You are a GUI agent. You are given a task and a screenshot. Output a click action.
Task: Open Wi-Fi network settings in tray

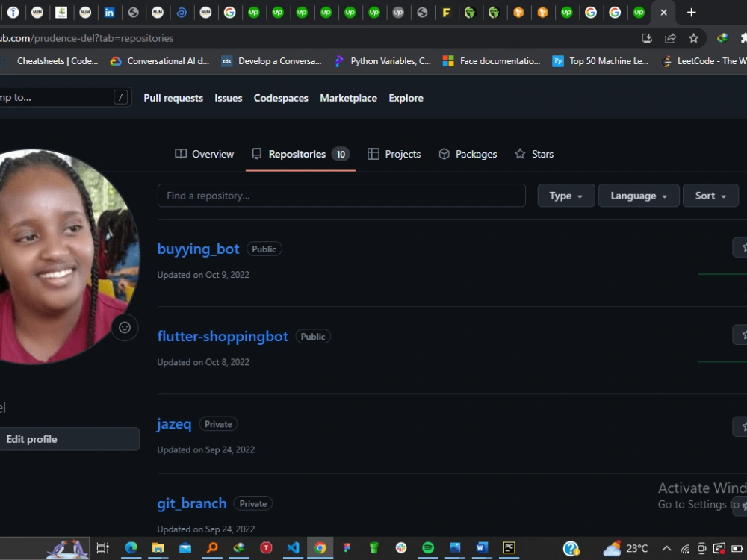684,549
